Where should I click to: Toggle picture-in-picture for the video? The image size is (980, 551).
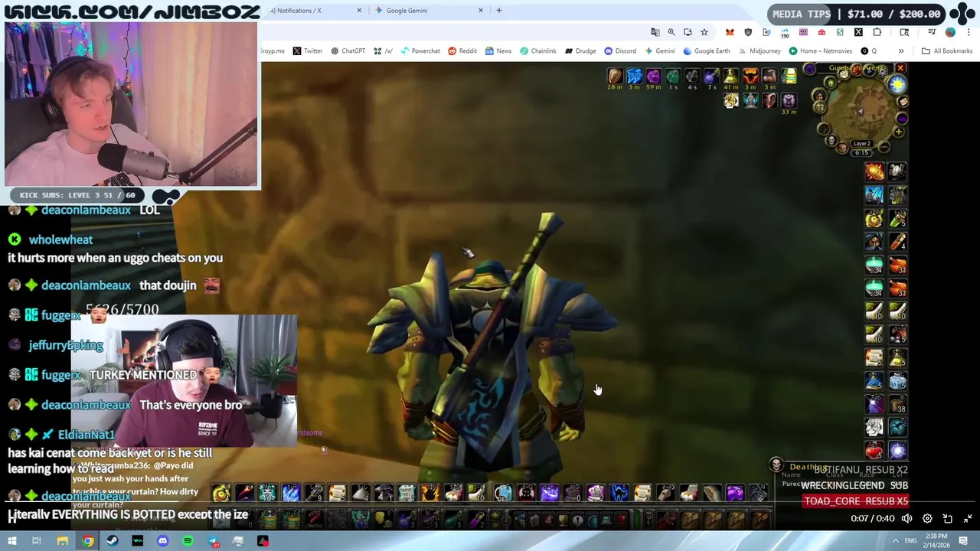pyautogui.click(x=947, y=519)
